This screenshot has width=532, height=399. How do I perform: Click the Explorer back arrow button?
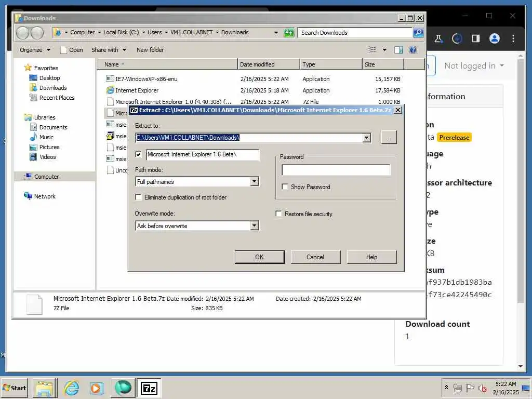pos(23,33)
